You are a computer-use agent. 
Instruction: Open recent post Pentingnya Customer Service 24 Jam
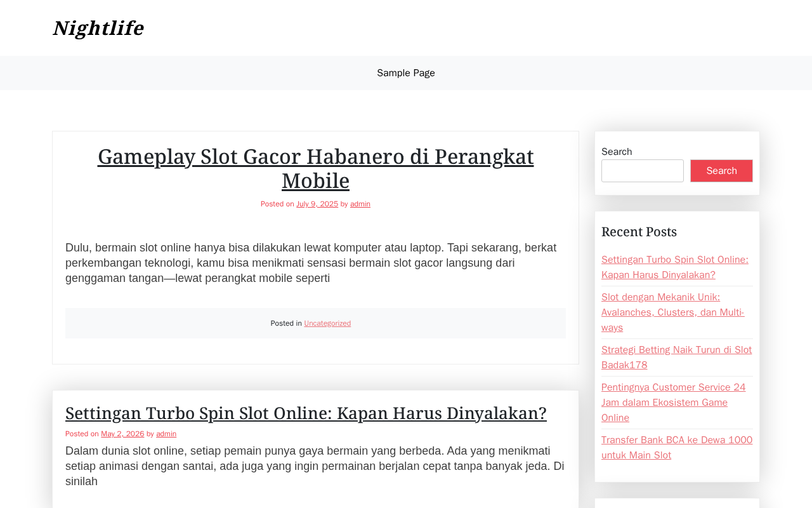[674, 403]
